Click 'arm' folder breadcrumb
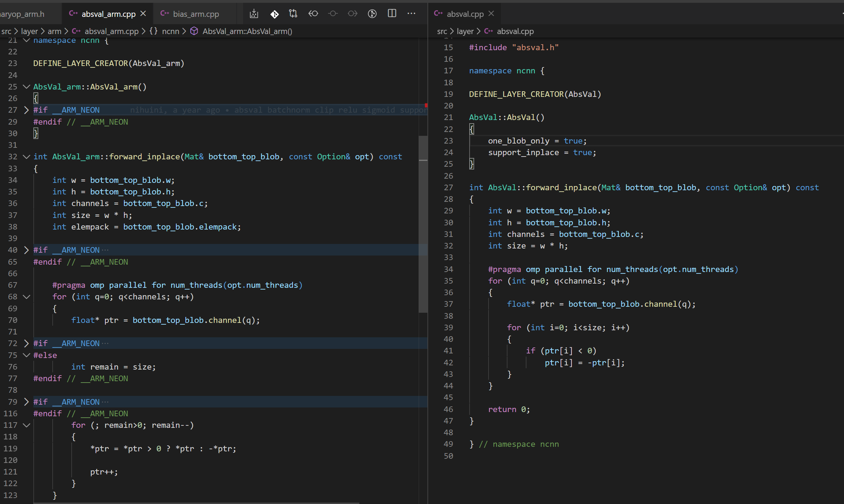844x504 pixels. tap(54, 31)
